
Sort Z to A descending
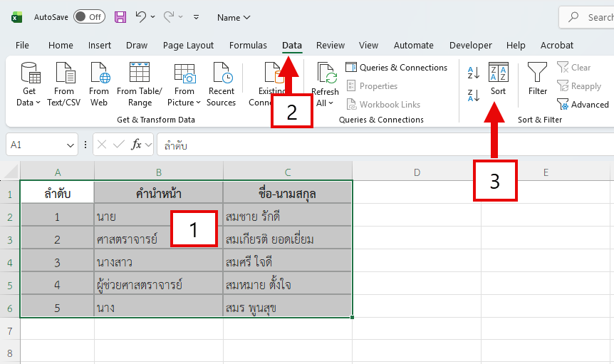pyautogui.click(x=474, y=95)
